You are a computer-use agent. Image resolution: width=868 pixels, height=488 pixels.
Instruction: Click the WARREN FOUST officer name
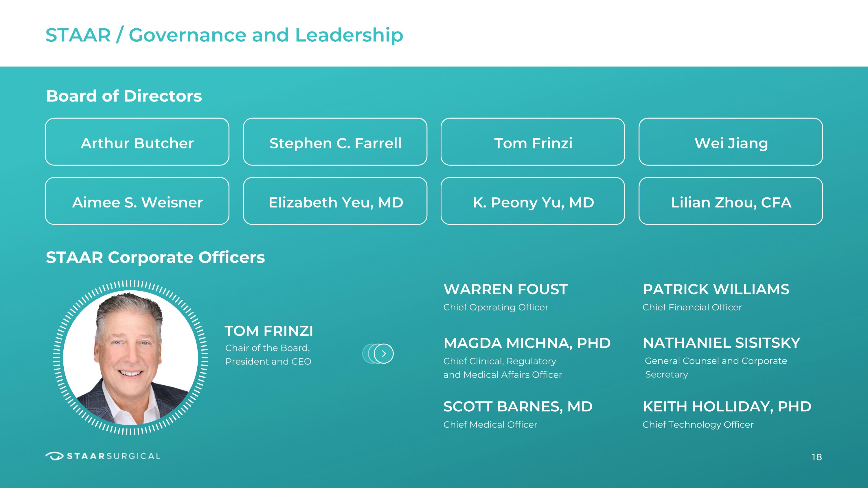coord(505,289)
